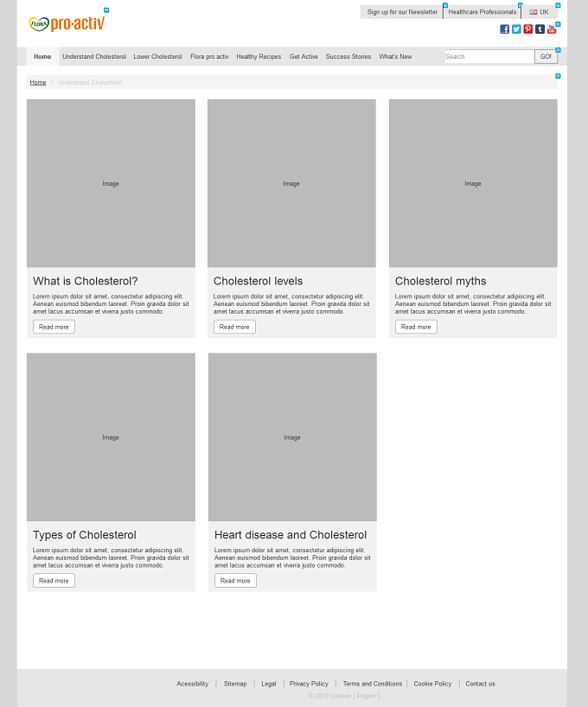The image size is (588, 707).
Task: Open Get Active menu item
Action: pyautogui.click(x=304, y=56)
